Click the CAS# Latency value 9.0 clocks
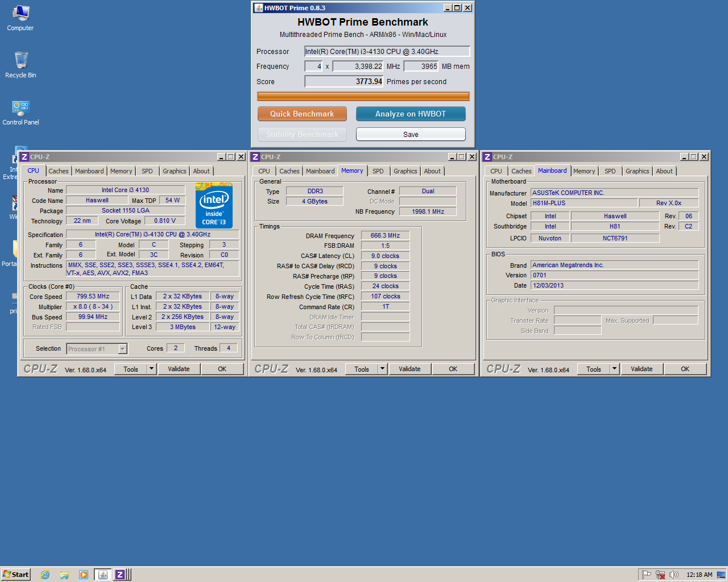Viewport: 728px width, 582px height. (x=386, y=256)
